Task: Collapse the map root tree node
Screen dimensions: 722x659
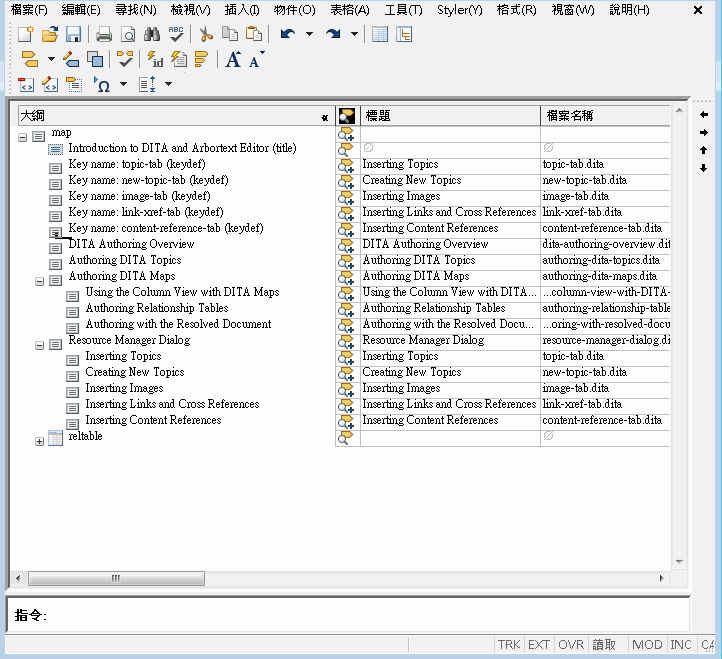Action: pos(23,137)
